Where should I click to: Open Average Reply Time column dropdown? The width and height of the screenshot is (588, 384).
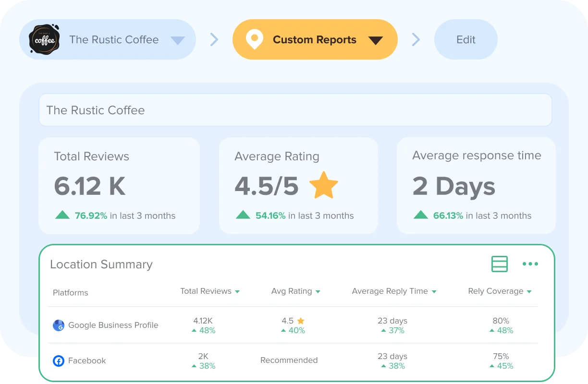click(434, 292)
